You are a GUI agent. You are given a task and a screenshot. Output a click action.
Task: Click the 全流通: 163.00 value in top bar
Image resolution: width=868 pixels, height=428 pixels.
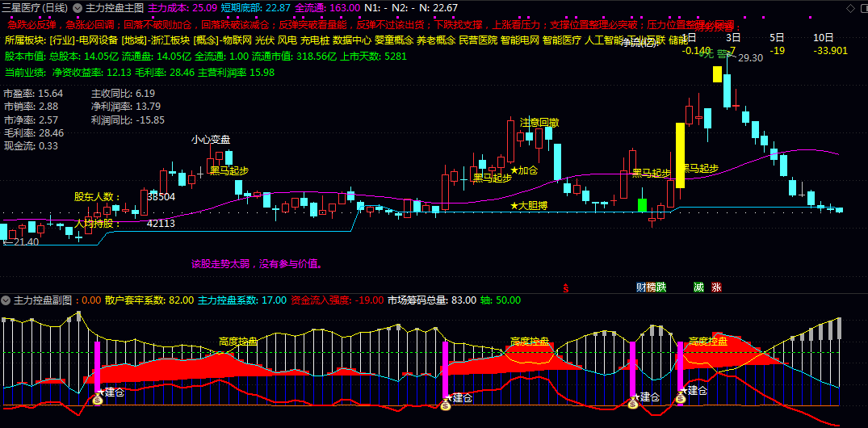(328, 8)
